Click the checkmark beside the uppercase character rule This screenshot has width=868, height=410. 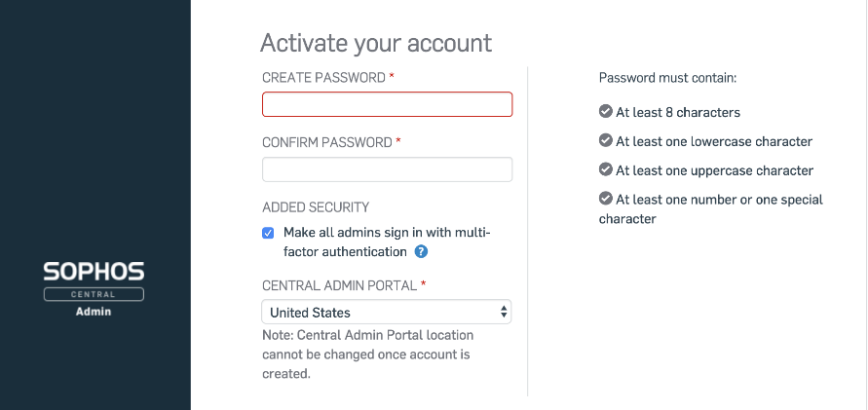(x=605, y=170)
